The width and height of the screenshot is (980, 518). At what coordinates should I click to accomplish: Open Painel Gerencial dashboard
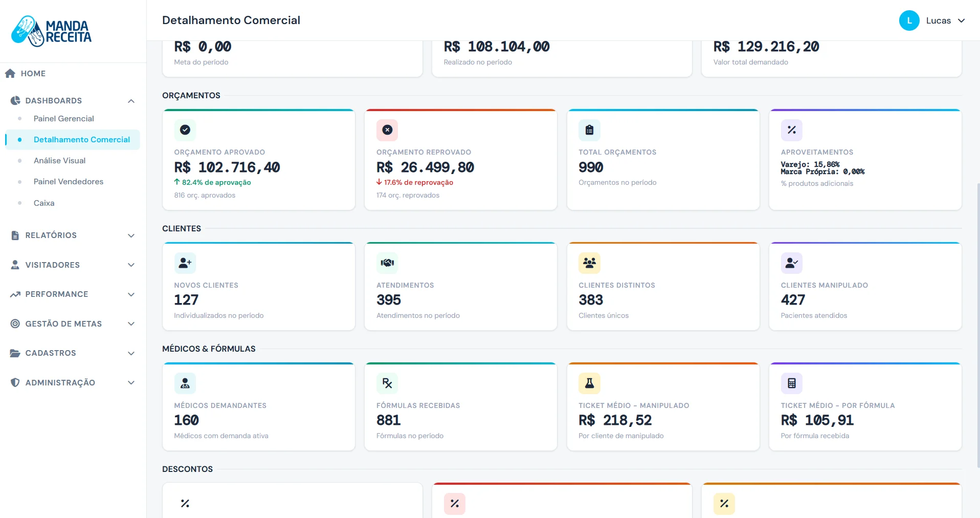click(x=64, y=119)
